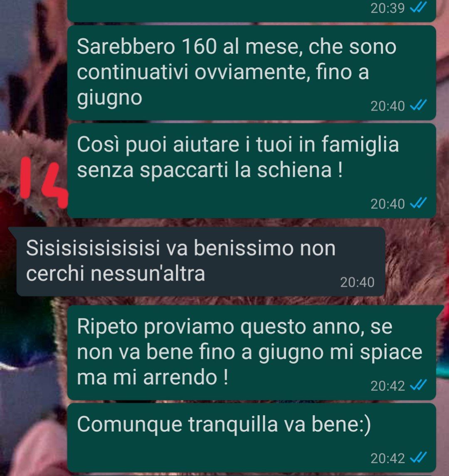Tap 20:40 timestamp under 'la schiena'
This screenshot has width=449, height=476.
pyautogui.click(x=387, y=204)
